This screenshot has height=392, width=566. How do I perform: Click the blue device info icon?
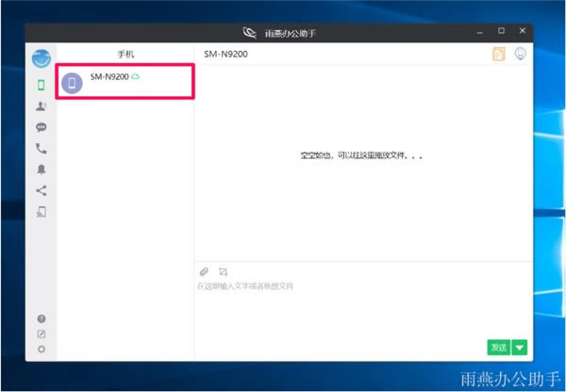coord(520,54)
